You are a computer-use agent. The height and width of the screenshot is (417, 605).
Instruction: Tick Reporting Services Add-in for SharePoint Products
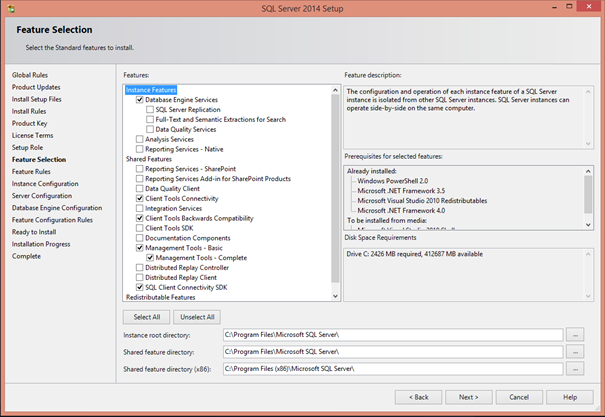pyautogui.click(x=140, y=179)
